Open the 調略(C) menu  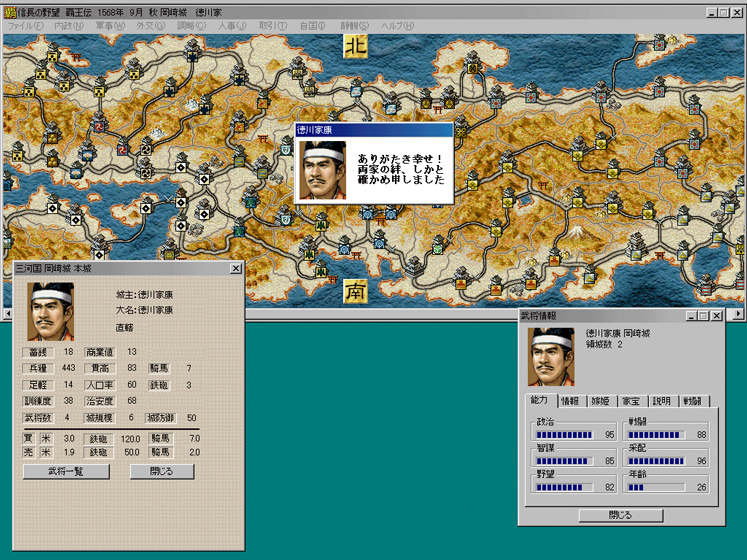(192, 26)
